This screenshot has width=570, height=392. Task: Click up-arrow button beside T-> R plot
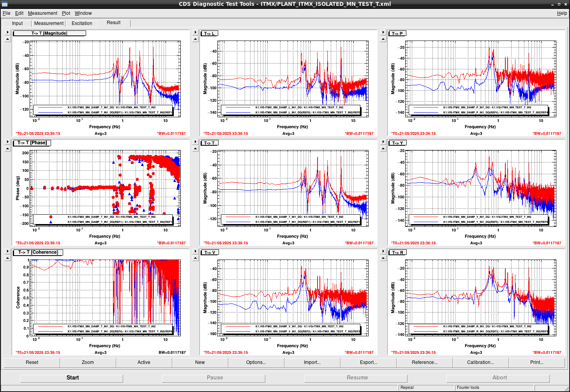click(383, 258)
